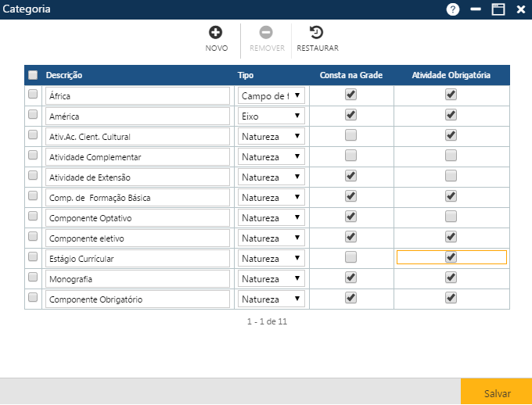Click the Tipo column header

(246, 75)
